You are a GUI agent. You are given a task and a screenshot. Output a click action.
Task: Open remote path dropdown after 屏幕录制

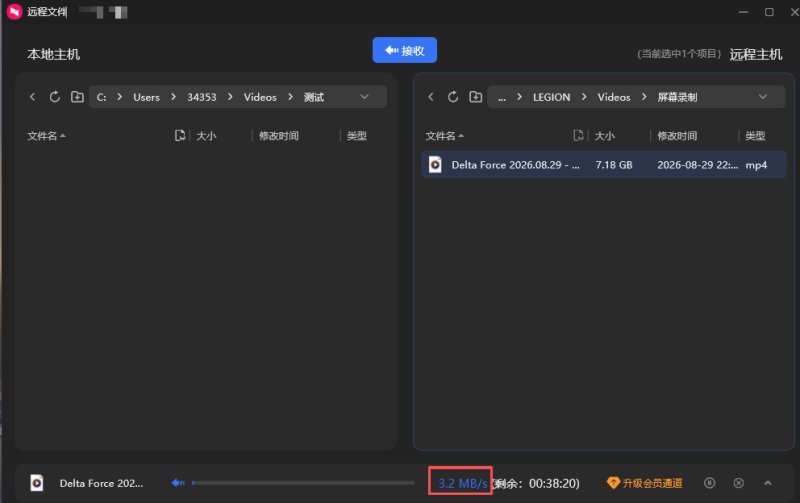762,97
